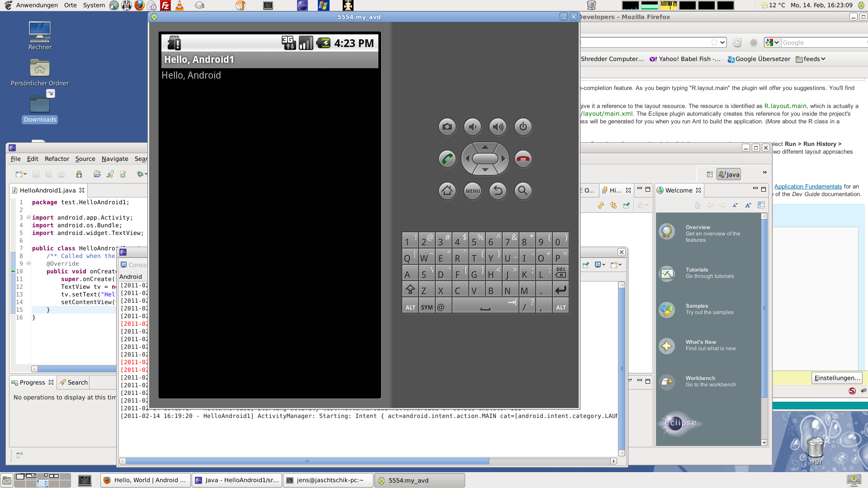Open the Eclipse Edit menu
The height and width of the screenshot is (488, 868).
[x=33, y=159]
